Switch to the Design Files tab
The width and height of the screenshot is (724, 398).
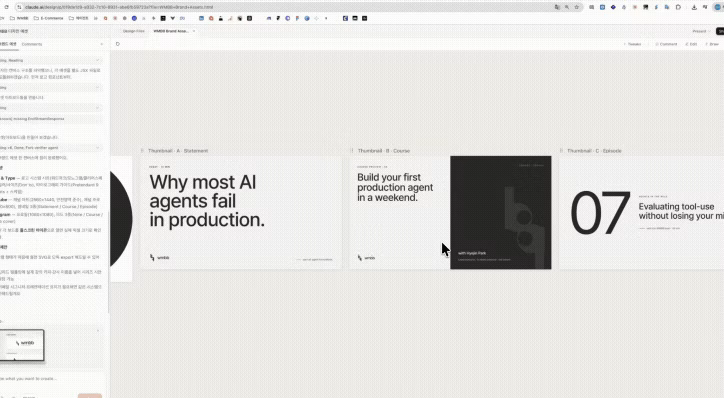[133, 31]
